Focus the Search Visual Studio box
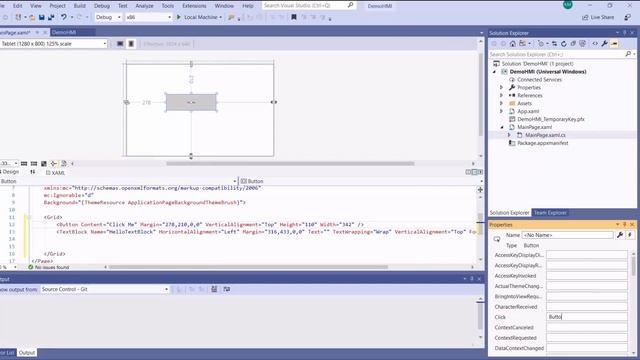This screenshot has height=360, width=640. pyautogui.click(x=308, y=6)
